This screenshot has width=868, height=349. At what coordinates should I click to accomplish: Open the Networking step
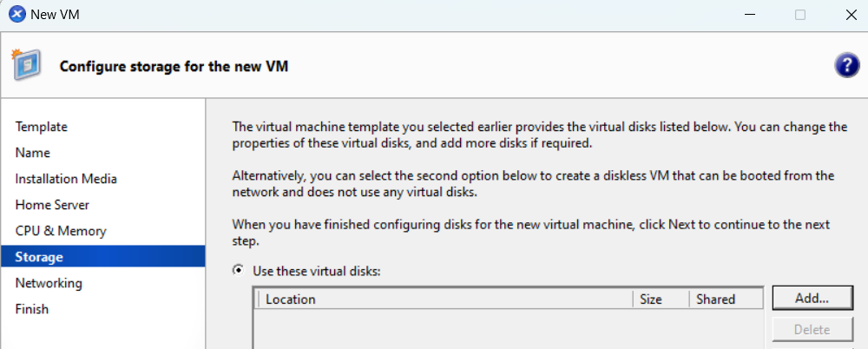point(49,283)
